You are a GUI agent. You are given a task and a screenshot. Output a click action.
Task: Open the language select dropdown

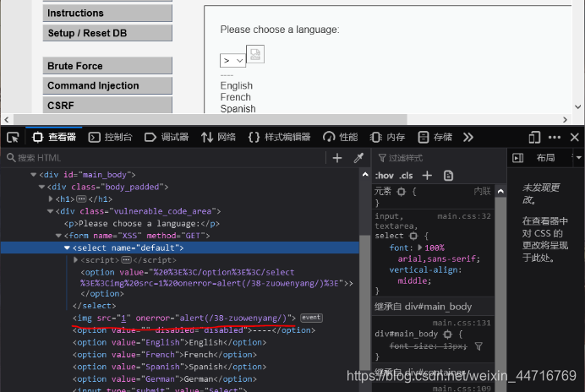[232, 61]
